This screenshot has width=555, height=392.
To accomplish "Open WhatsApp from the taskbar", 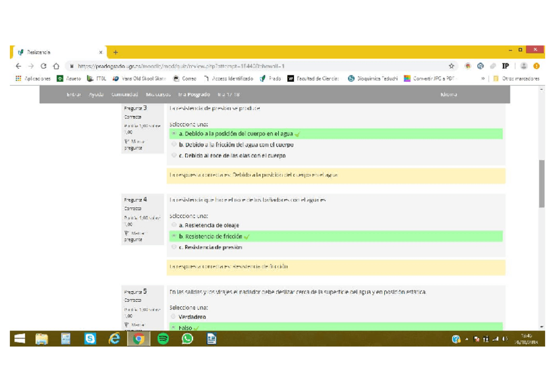I will tap(187, 338).
